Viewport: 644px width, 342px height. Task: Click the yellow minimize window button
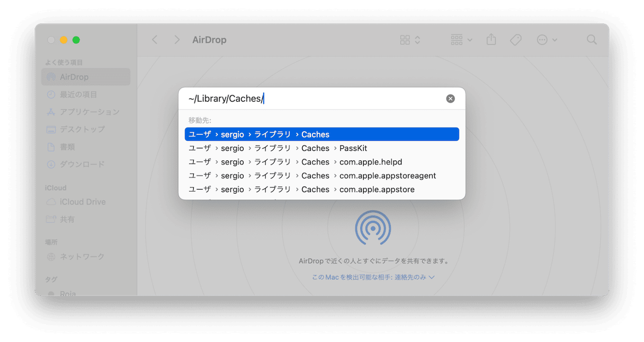click(x=64, y=40)
